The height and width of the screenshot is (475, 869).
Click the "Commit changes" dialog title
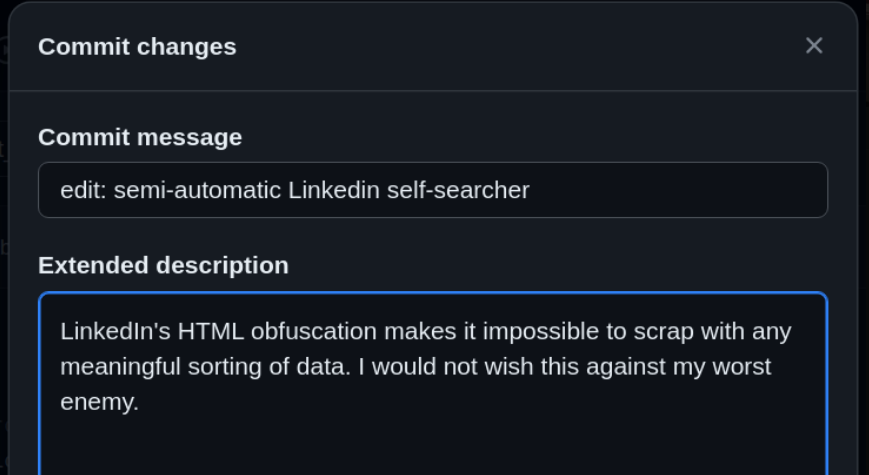pos(137,46)
